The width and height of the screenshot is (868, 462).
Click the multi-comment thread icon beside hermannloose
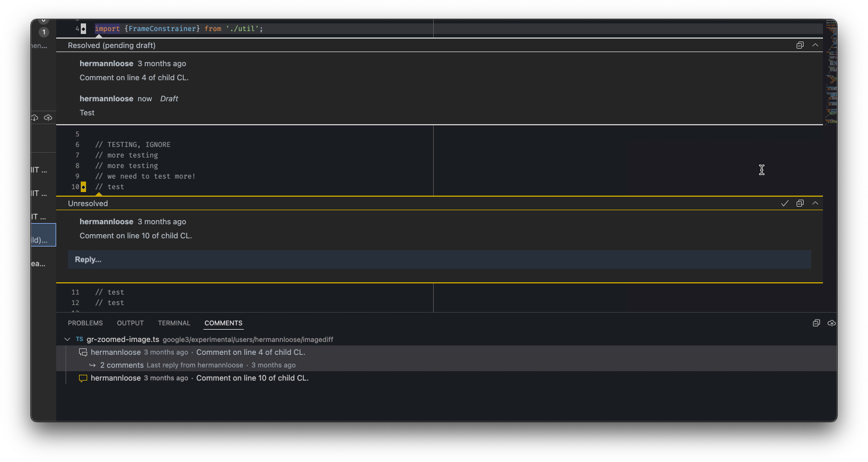[x=83, y=352]
